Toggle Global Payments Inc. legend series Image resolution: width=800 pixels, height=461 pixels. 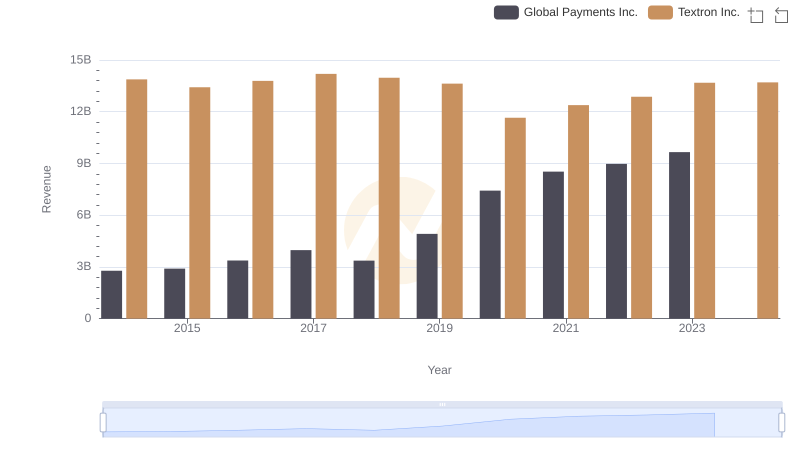click(x=566, y=12)
